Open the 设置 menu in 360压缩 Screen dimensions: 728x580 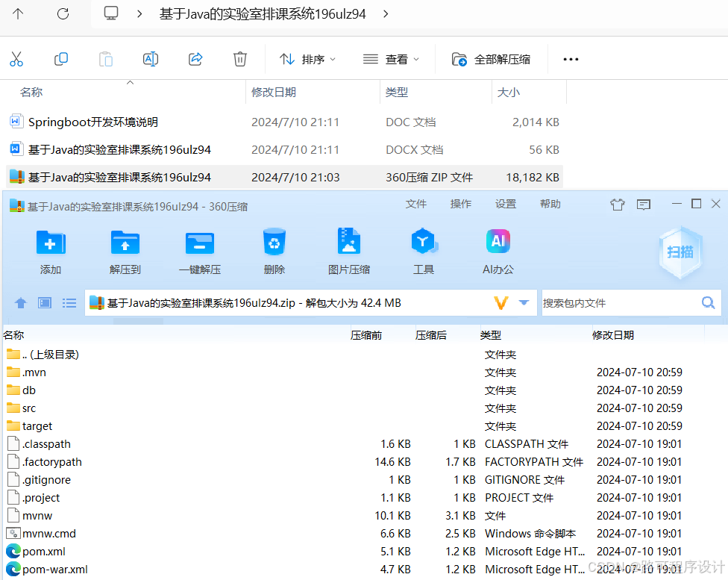click(506, 204)
